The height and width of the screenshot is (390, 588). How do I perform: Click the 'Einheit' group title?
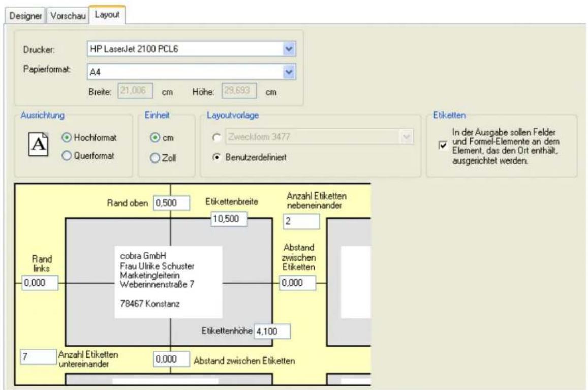coord(157,115)
